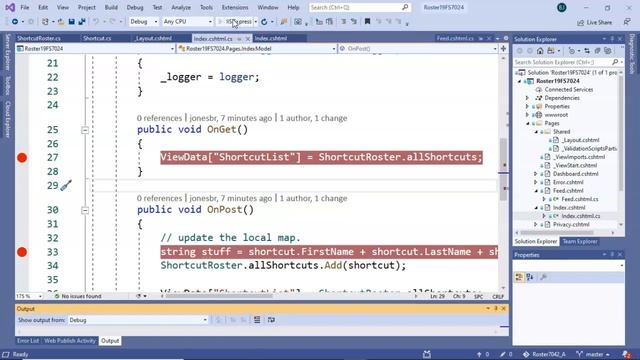Screen dimensions: 640x360
Task: Open the File menu
Action: tap(24, 7)
